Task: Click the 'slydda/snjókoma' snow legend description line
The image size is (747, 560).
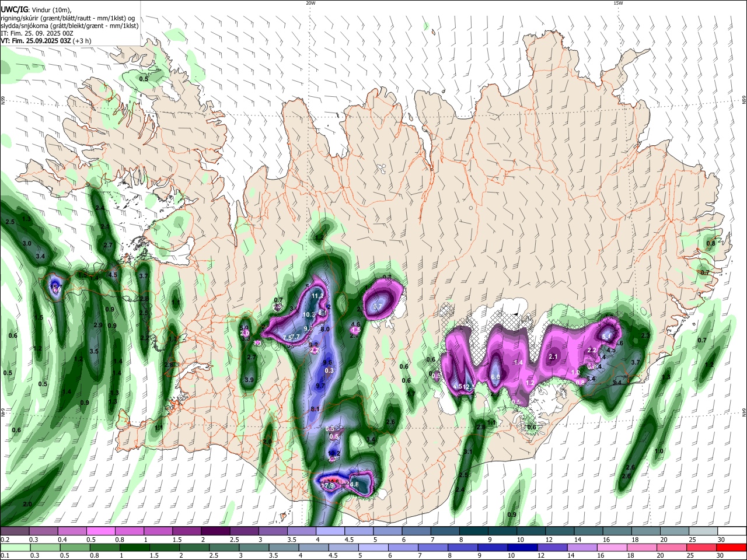Action: (x=69, y=26)
